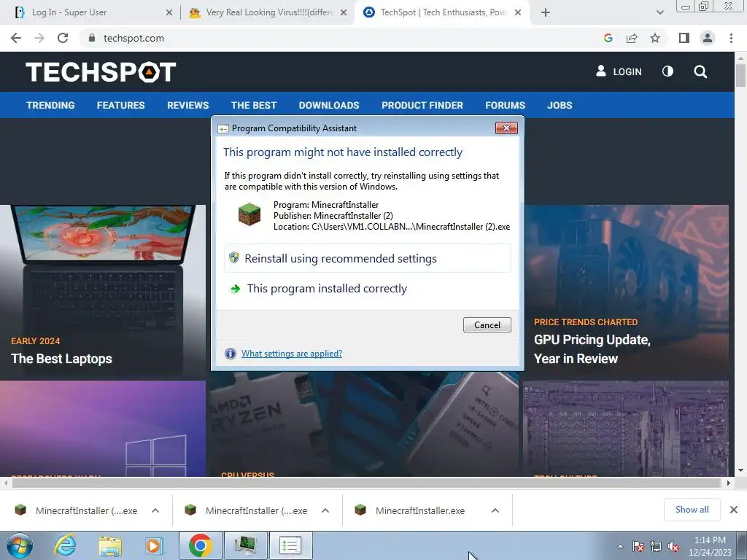Click the AMD Ryzen CPU thumbnail

click(x=365, y=424)
